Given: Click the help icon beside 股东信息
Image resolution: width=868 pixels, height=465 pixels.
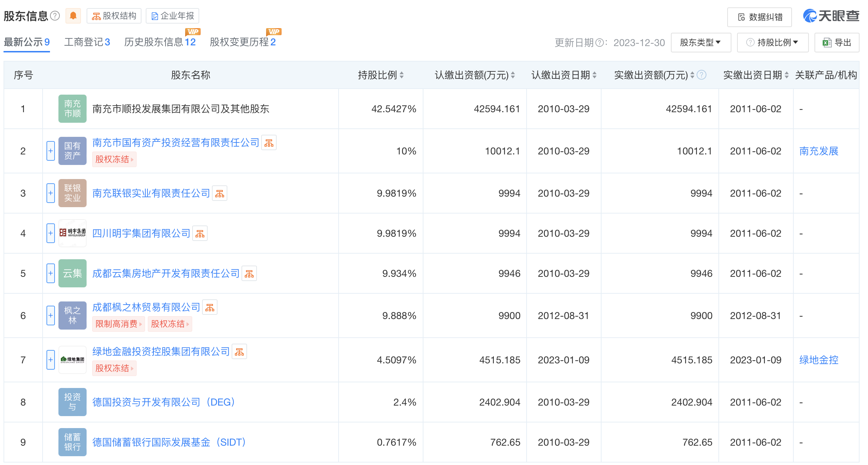Looking at the screenshot, I should [55, 16].
